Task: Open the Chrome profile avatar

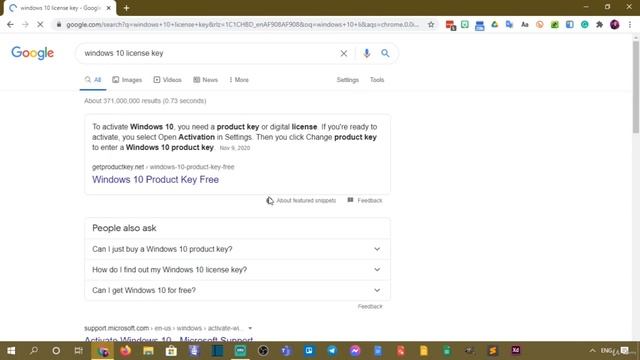Action: 615,24
